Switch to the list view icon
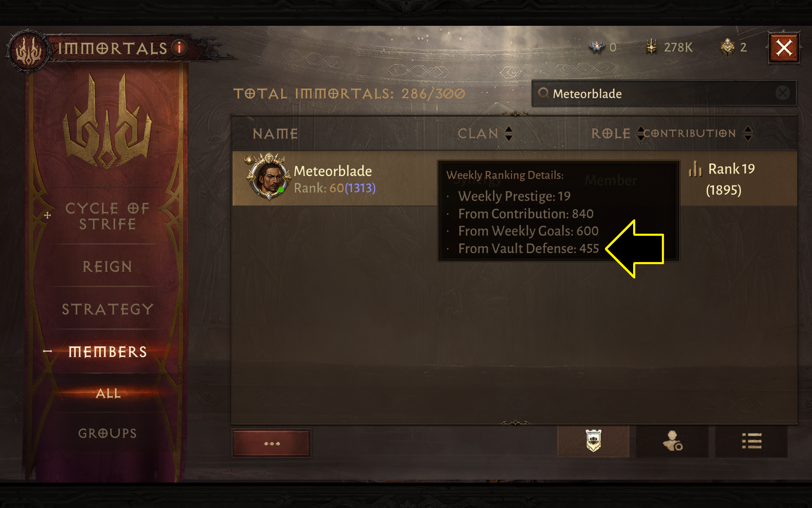Image resolution: width=812 pixels, height=508 pixels. [x=751, y=441]
